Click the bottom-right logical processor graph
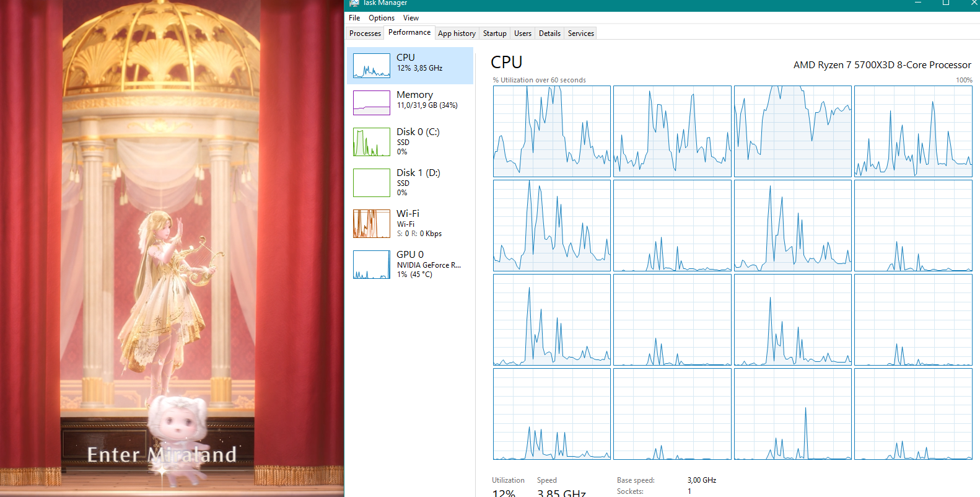 point(913,414)
